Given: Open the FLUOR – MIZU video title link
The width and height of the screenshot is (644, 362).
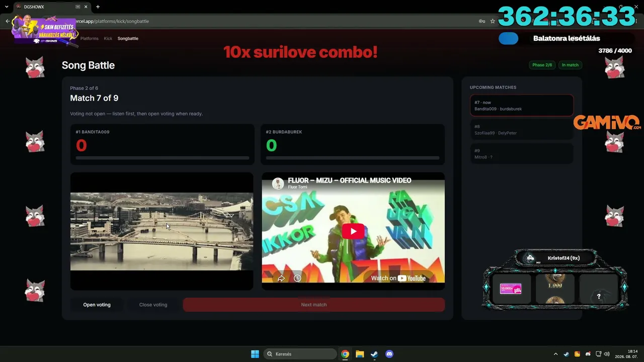Looking at the screenshot, I should 350,180.
